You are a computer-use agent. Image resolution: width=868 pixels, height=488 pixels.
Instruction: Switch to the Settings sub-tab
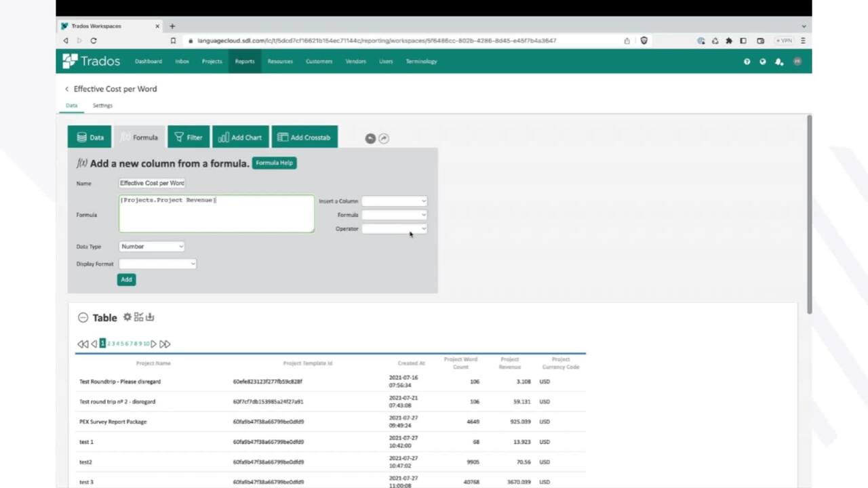pyautogui.click(x=102, y=106)
